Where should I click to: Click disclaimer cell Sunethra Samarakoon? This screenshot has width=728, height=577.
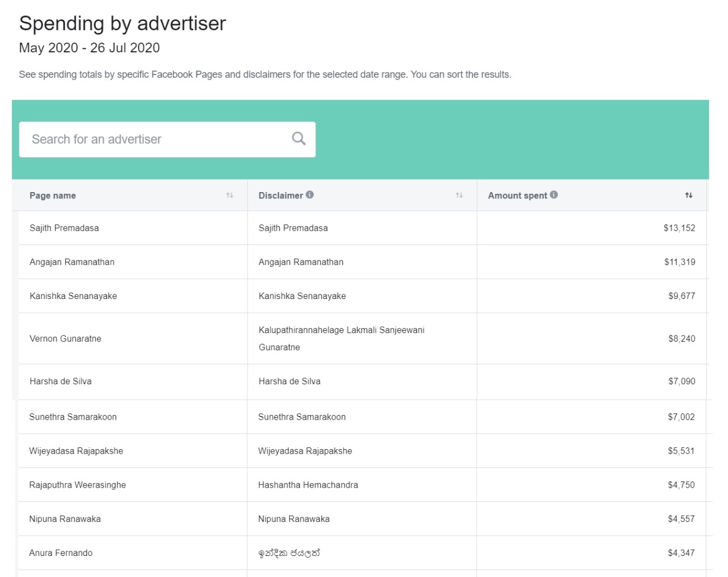(x=302, y=417)
